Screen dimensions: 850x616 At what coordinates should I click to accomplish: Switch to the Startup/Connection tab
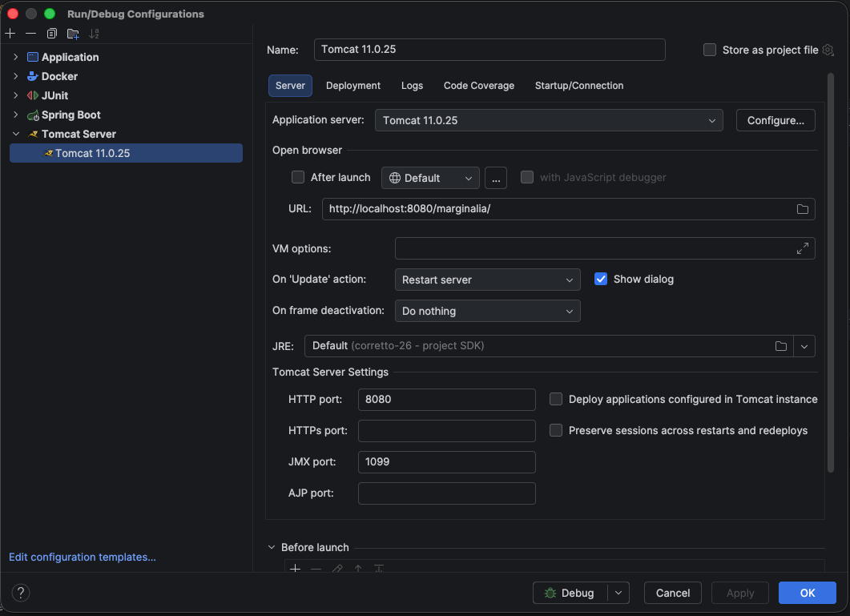tap(579, 86)
